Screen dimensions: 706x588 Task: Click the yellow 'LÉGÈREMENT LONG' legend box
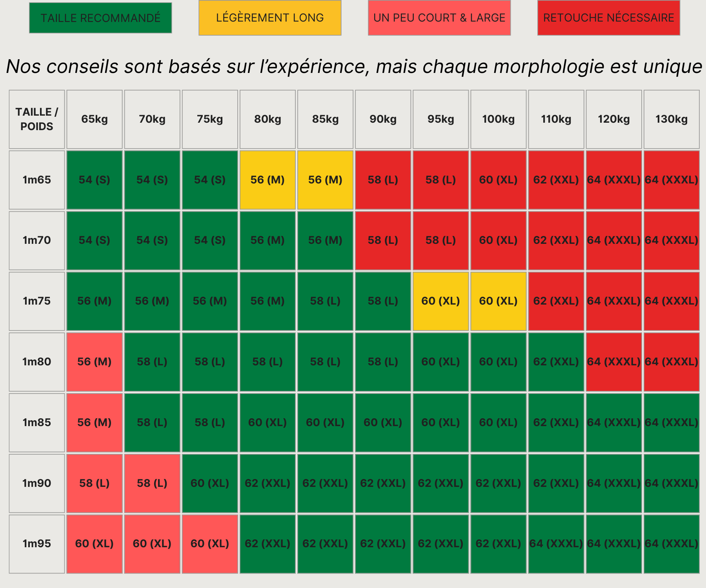(270, 18)
